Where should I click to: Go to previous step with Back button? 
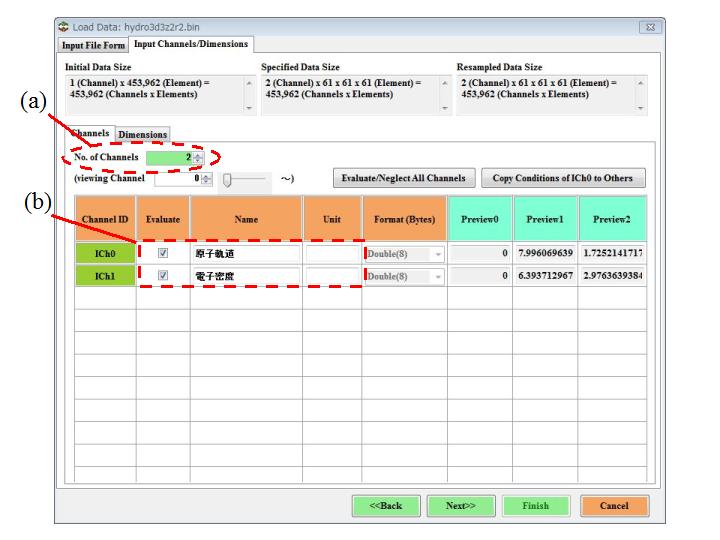[386, 506]
